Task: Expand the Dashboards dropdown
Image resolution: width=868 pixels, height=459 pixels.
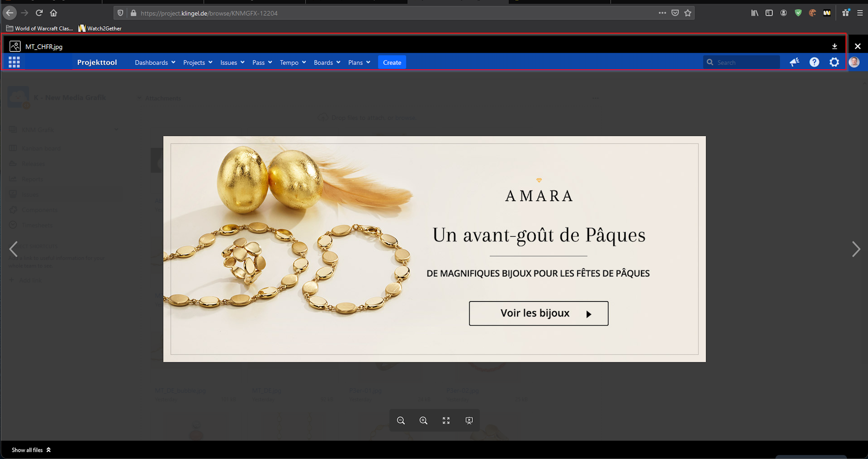Action: 155,63
